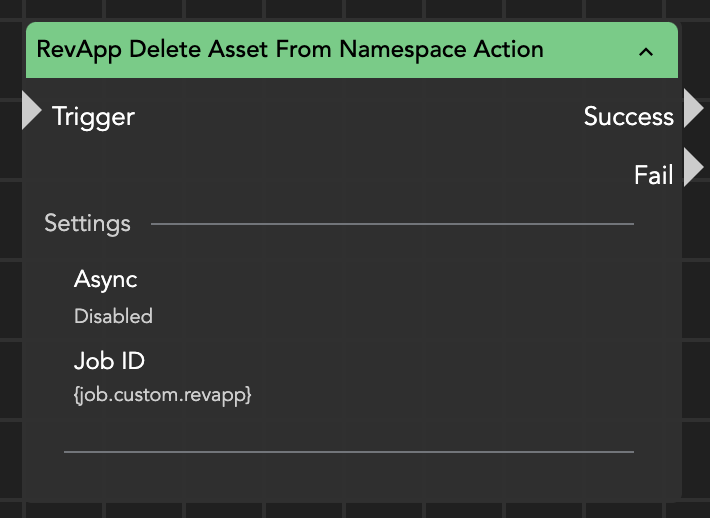Toggle the Async Disabled value
Screen dimensions: 710x518
113,317
